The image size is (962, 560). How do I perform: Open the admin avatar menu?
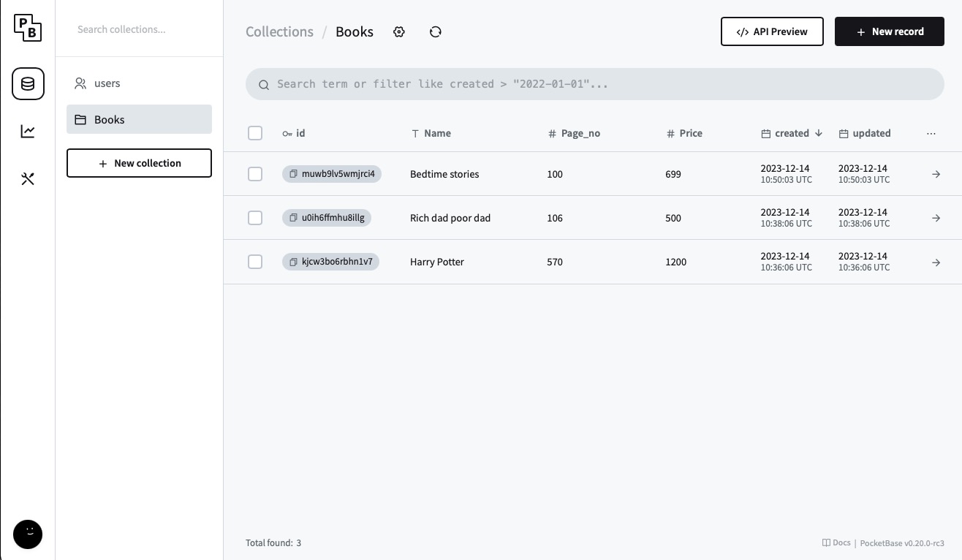[28, 534]
